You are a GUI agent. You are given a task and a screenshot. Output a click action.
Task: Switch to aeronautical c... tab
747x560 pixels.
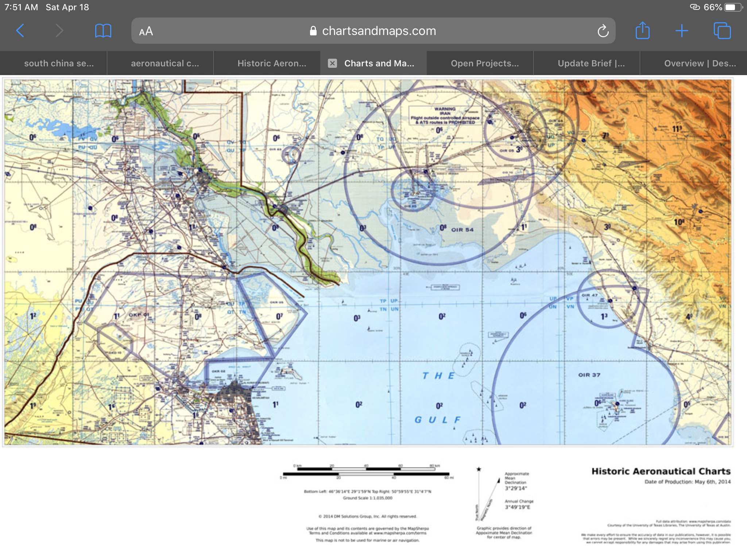click(x=165, y=63)
